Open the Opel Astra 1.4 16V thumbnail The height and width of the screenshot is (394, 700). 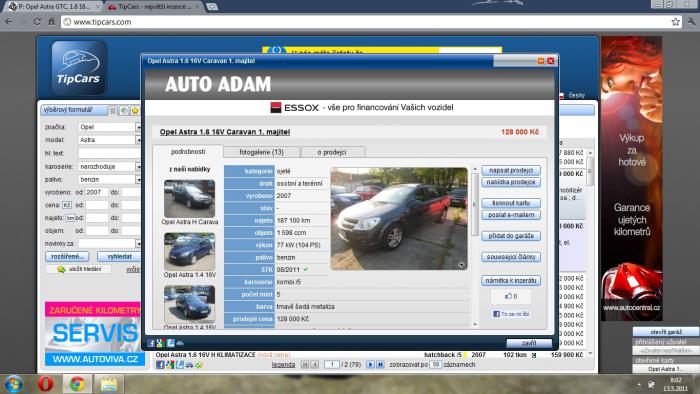pos(189,251)
